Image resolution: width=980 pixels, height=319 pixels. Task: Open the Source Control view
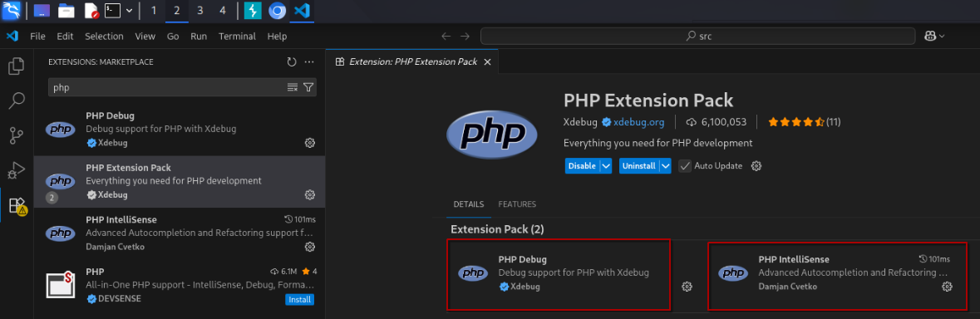(x=17, y=135)
